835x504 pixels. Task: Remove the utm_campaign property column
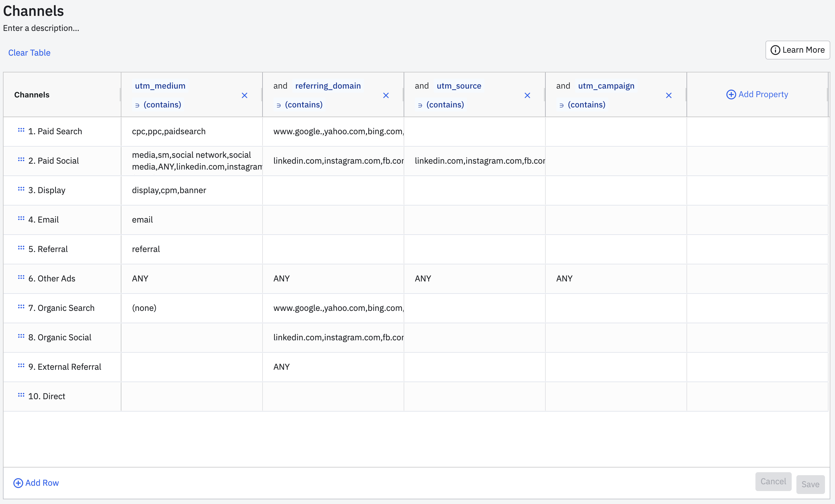click(668, 95)
